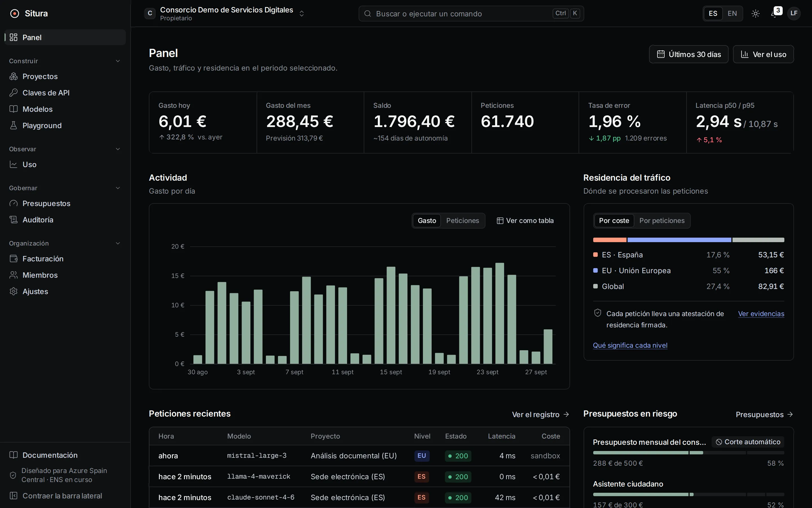Click the Documentación book icon

(x=14, y=455)
